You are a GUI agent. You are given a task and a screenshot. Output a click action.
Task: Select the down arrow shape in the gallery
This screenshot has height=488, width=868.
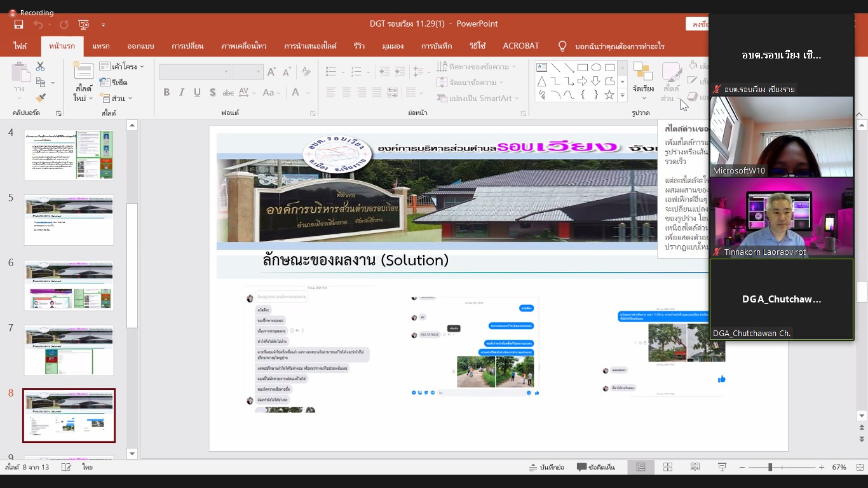[x=596, y=81]
